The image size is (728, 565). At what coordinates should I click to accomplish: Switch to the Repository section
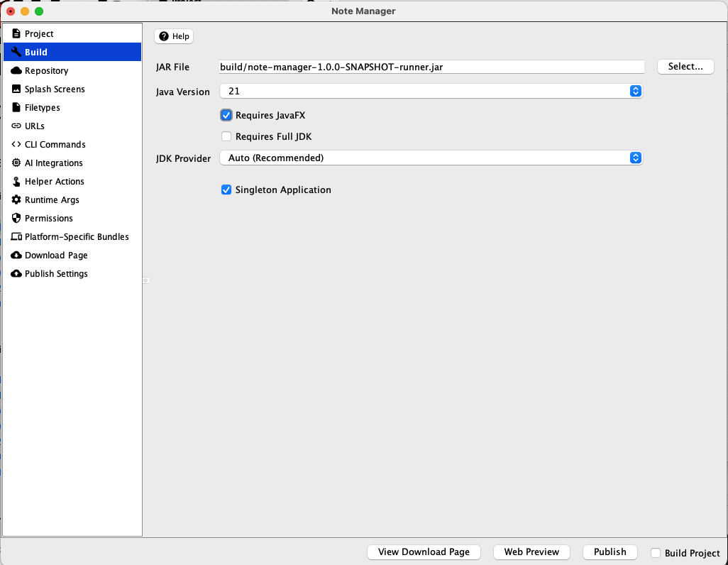72,71
